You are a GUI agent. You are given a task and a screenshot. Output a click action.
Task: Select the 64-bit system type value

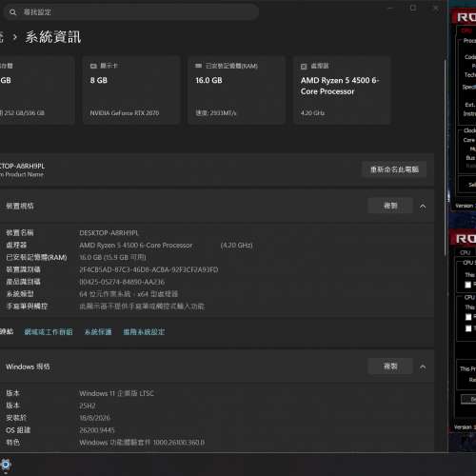tap(129, 294)
